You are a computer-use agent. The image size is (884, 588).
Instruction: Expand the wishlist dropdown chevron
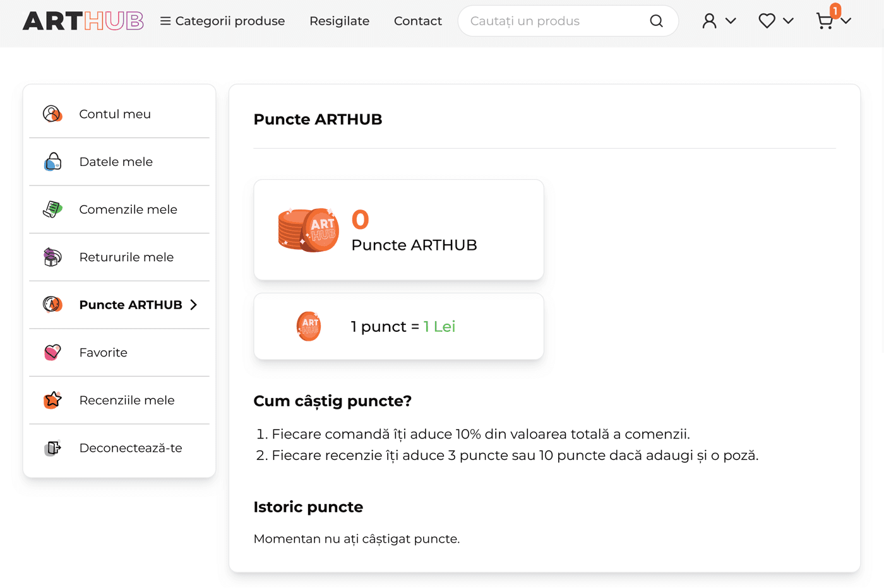point(788,21)
